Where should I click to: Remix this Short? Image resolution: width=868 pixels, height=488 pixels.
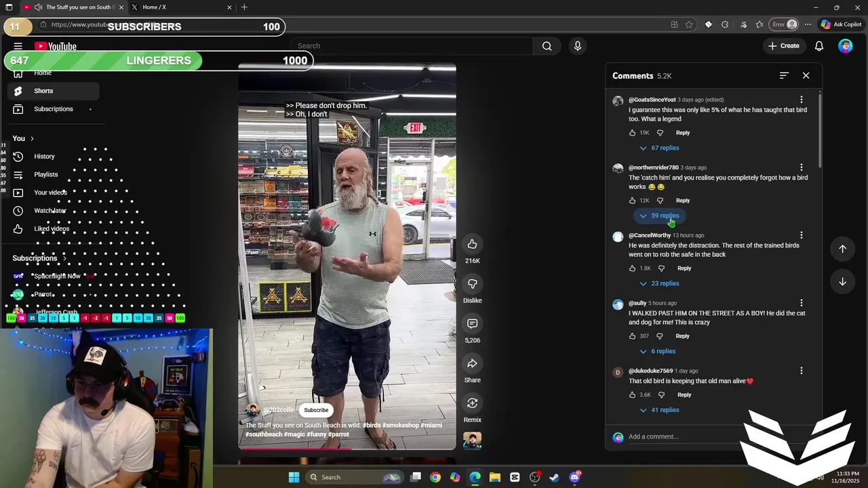[472, 403]
